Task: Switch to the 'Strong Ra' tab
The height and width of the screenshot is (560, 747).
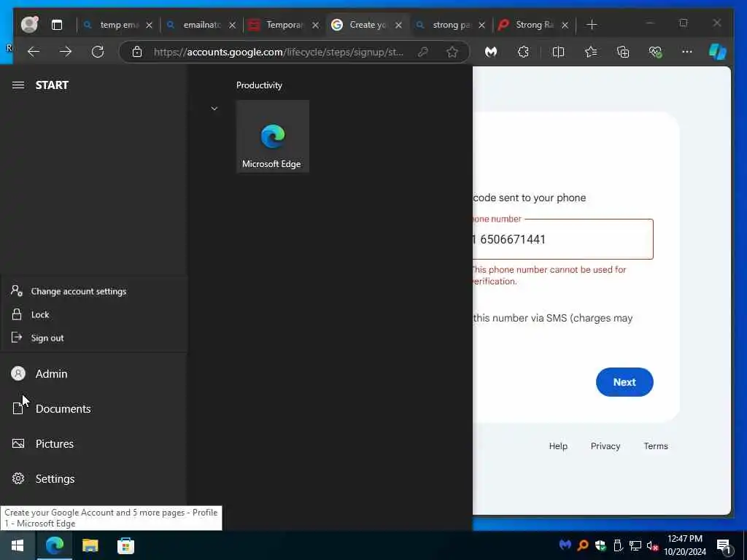Action: 533,25
